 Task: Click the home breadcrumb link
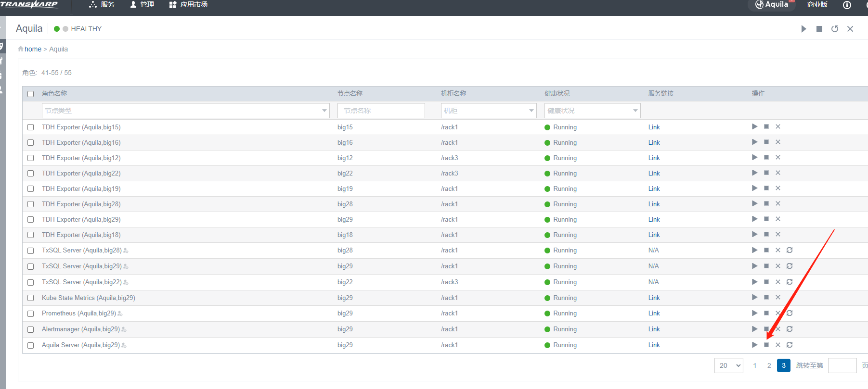[x=33, y=49]
